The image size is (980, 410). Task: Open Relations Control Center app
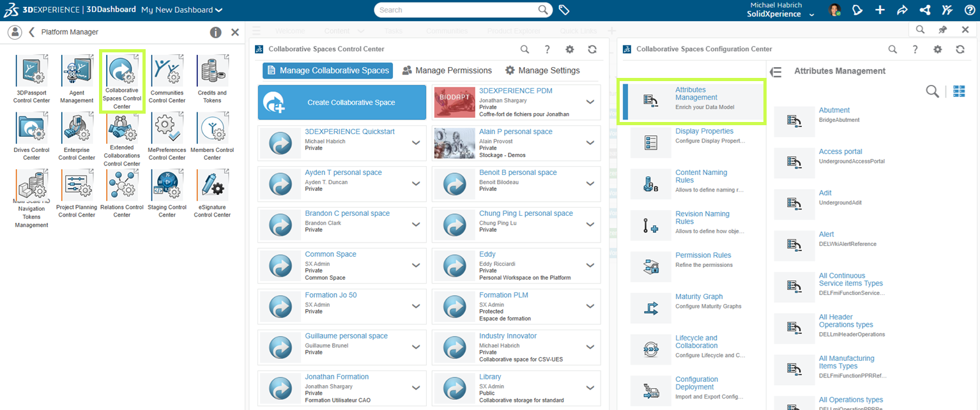(x=122, y=194)
